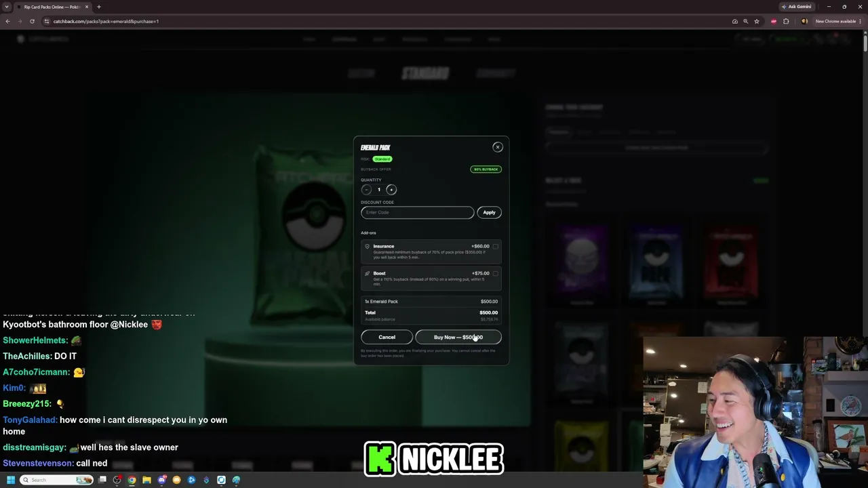Open the Chrome performance gauge icon

(735, 21)
